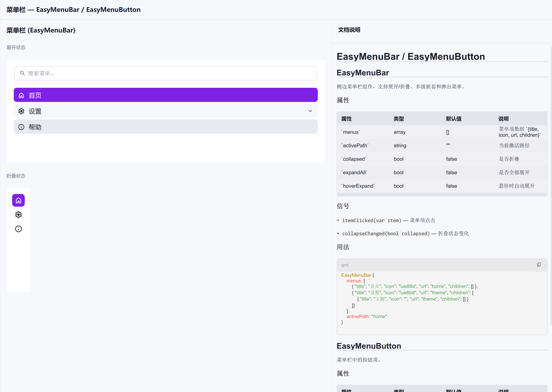Screen dimensions: 552x392
Task: Click the collapseChanged(bool collapsed) signal text
Action: coord(386,234)
